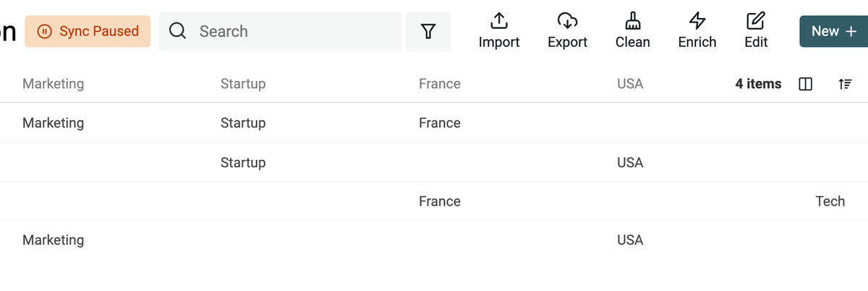868x291 pixels.
Task: Create a new item with New +
Action: (833, 31)
